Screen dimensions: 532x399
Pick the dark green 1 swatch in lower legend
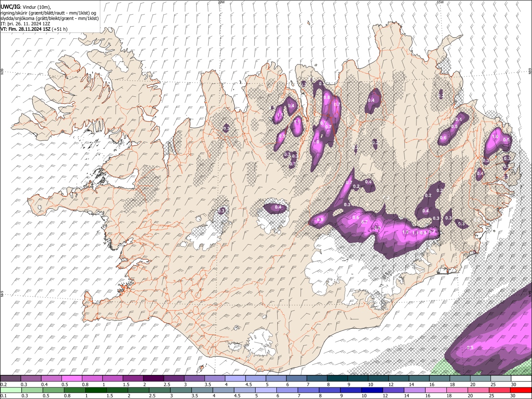coord(96,390)
